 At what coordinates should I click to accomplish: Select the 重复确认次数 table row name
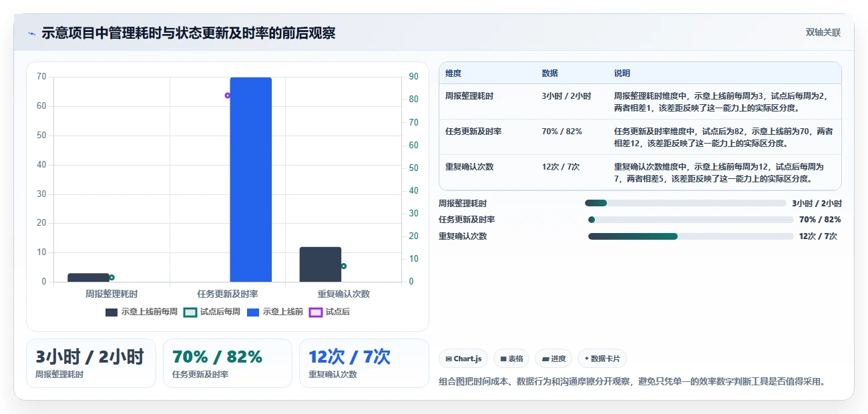tap(469, 167)
